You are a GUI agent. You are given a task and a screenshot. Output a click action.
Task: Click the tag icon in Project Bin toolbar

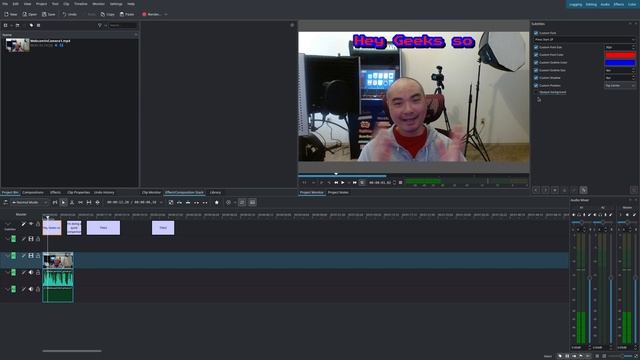[x=31, y=25]
